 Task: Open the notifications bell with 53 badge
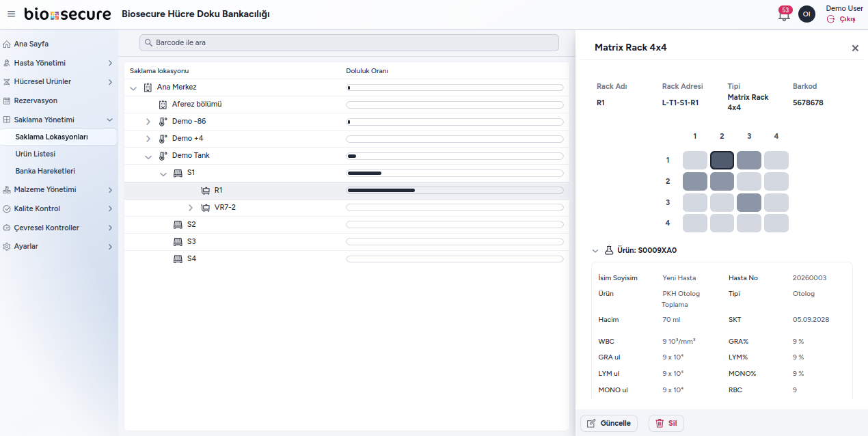pyautogui.click(x=784, y=14)
